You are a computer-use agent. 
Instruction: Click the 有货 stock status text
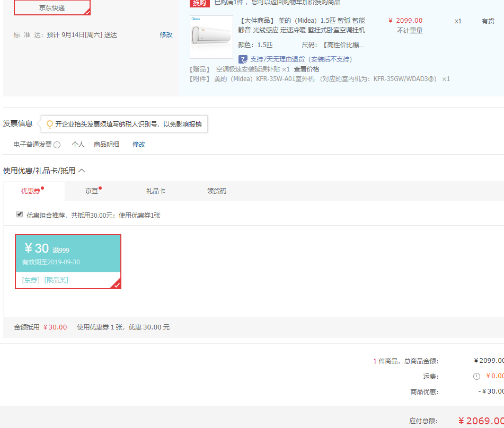(488, 21)
